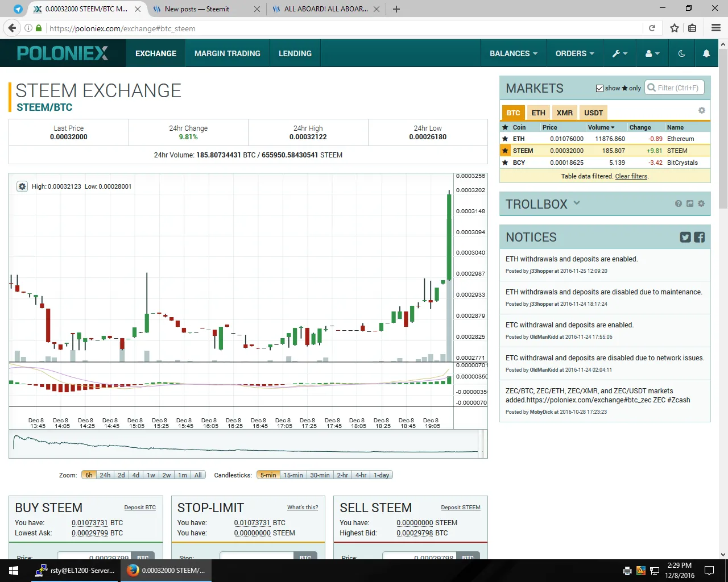This screenshot has height=582, width=728.
Task: Sort markets by Volume column
Action: coord(601,127)
